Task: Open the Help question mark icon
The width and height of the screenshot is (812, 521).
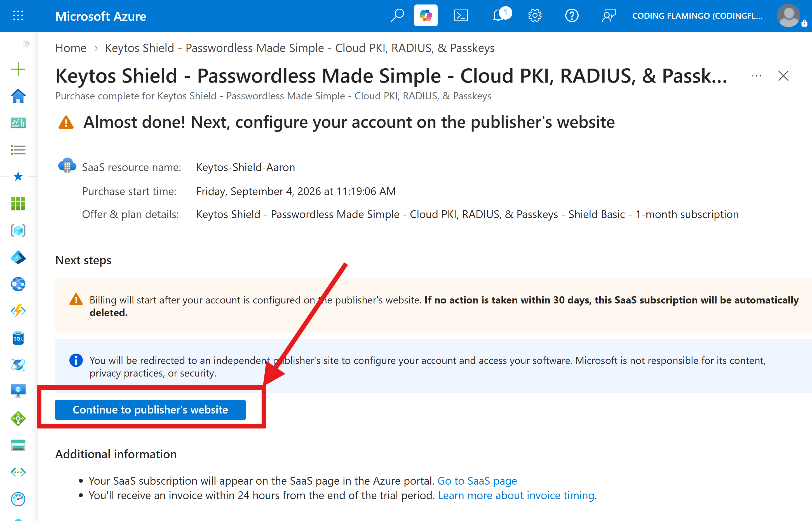Action: pyautogui.click(x=572, y=16)
